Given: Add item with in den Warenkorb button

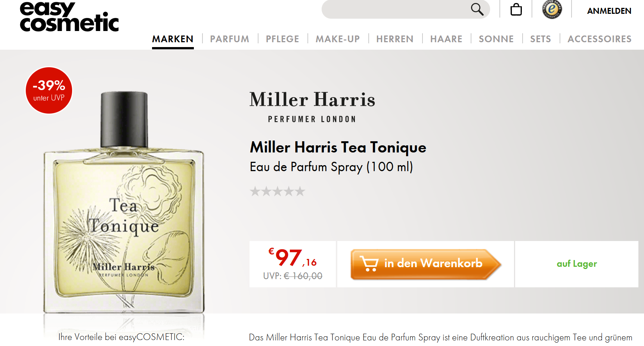Looking at the screenshot, I should click(x=426, y=264).
